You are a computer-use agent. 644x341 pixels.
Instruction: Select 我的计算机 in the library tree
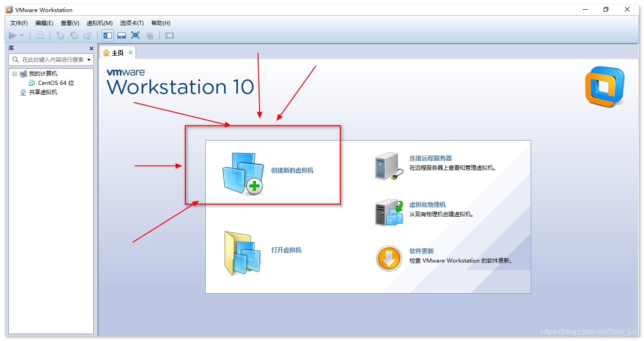pyautogui.click(x=43, y=74)
